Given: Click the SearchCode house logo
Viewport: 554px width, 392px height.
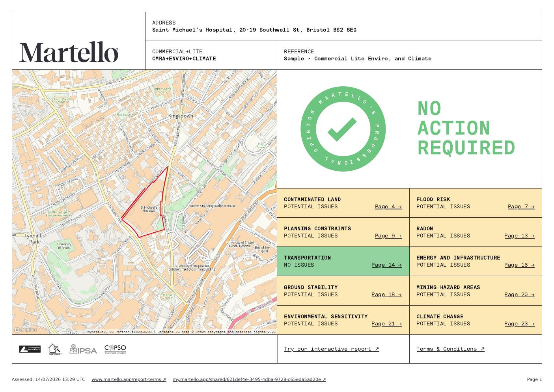Looking at the screenshot, I should point(54,349).
